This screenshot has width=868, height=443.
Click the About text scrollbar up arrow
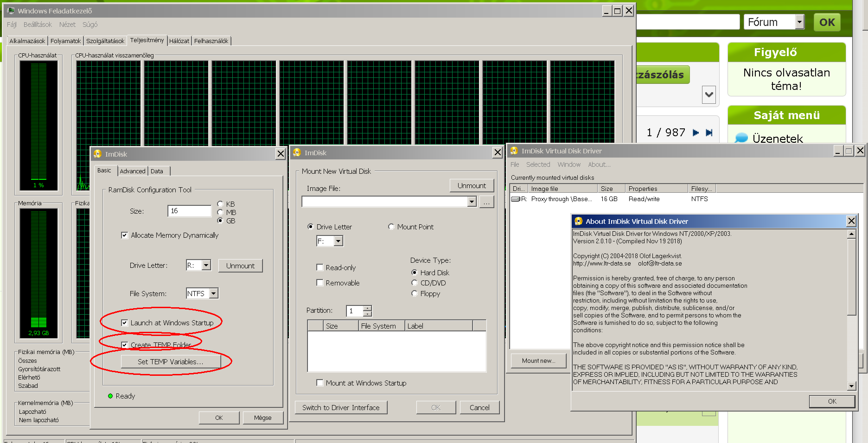851,234
